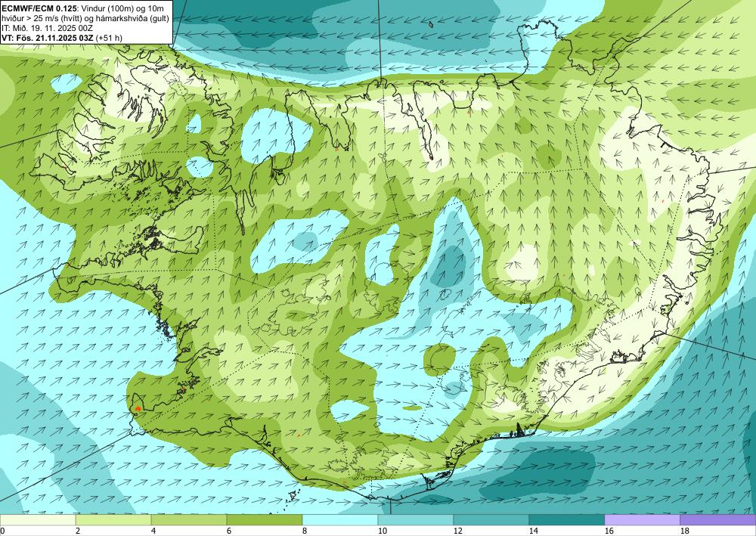The height and width of the screenshot is (536, 756).
Task: Click the 8–10 m/s light cyan legend swatch
Action: 340,520
